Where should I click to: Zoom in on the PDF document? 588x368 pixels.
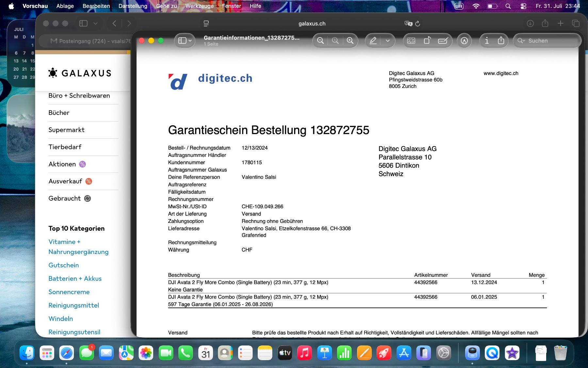click(350, 41)
